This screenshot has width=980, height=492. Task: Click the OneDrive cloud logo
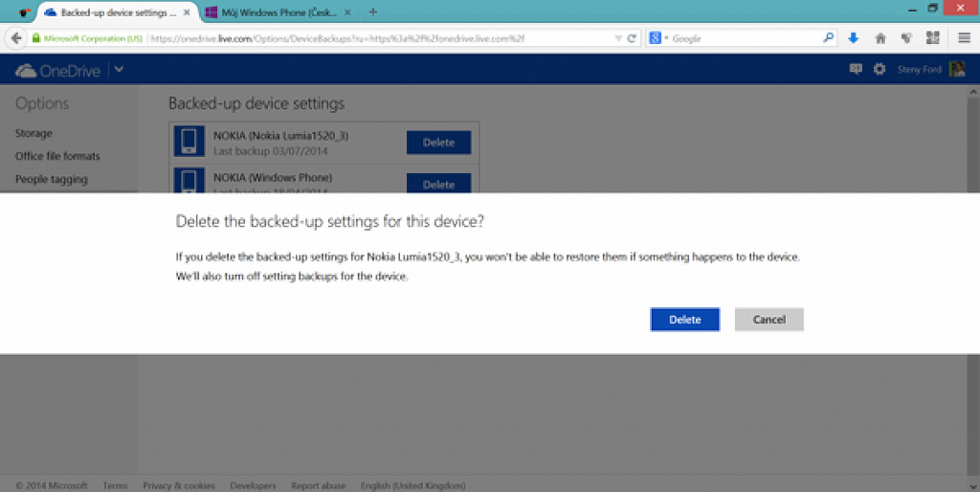coord(26,71)
